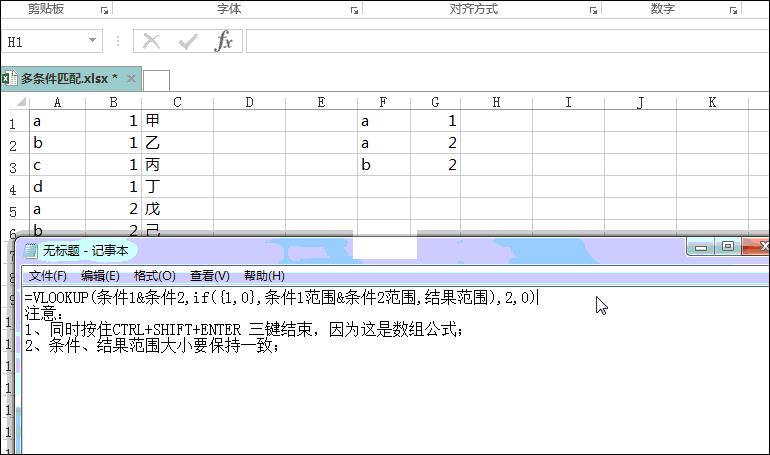Click cell C4 containing 丁
Image resolution: width=770 pixels, height=455 pixels.
pyautogui.click(x=177, y=187)
